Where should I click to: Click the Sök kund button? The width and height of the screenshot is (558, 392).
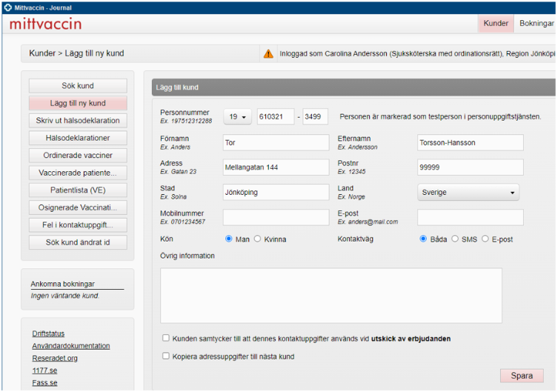pos(78,86)
